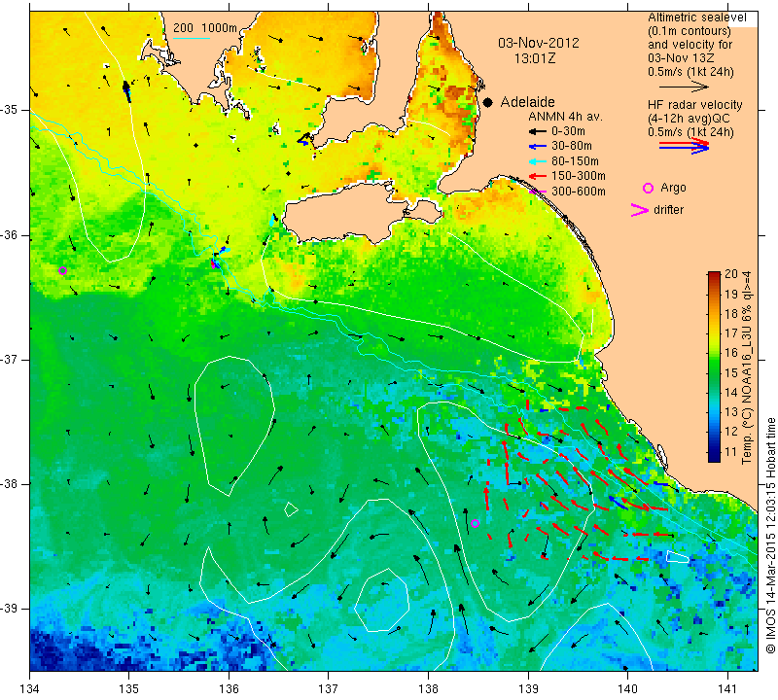This screenshot has width=778, height=700.
Task: Click the Adelaide label text
Action: (527, 102)
